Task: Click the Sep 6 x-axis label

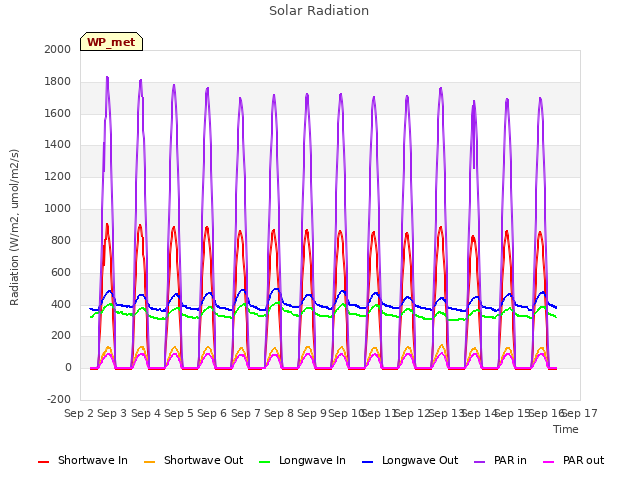Action: point(212,413)
